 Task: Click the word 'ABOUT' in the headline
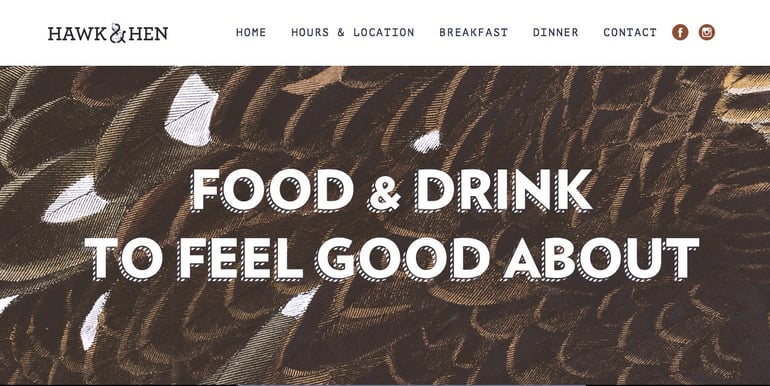(603, 259)
